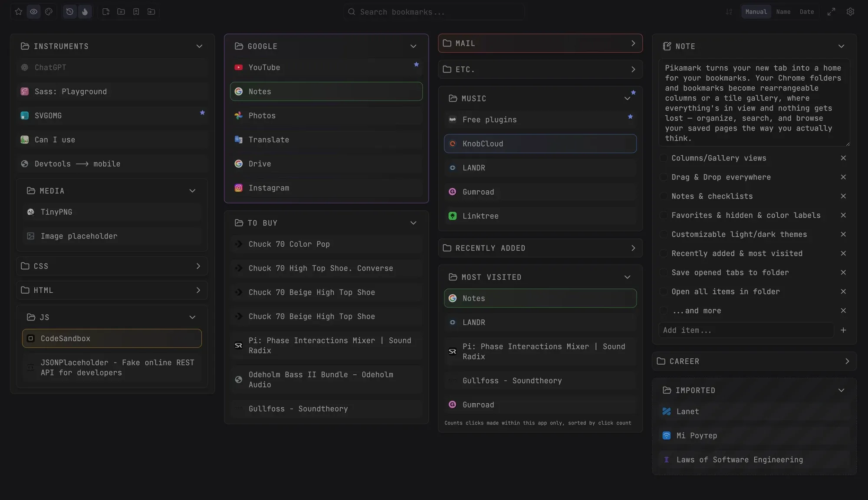The height and width of the screenshot is (500, 868).
Task: Click the plus button next to Add item
Action: click(843, 330)
